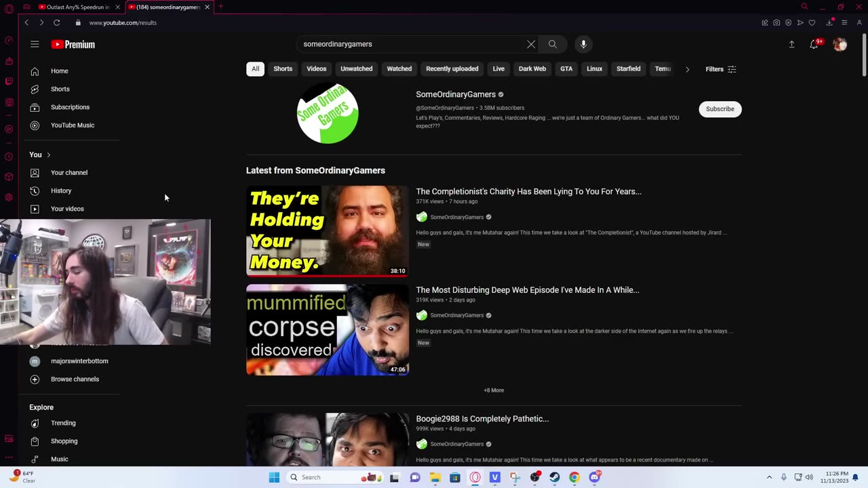Open the YouTube guide hamburger menu
The width and height of the screenshot is (868, 488).
pyautogui.click(x=35, y=44)
